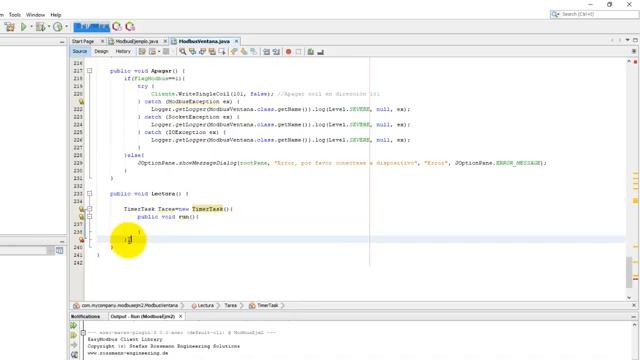This screenshot has width=640, height=360.
Task: Collapse the Apagar() method fold
Action: (x=89, y=71)
